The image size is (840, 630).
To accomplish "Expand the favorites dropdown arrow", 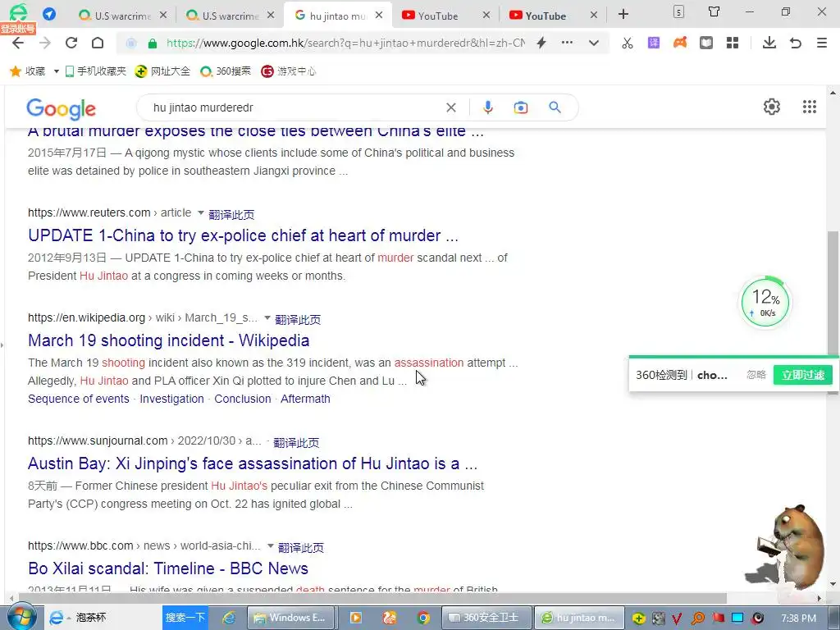I will point(56,71).
